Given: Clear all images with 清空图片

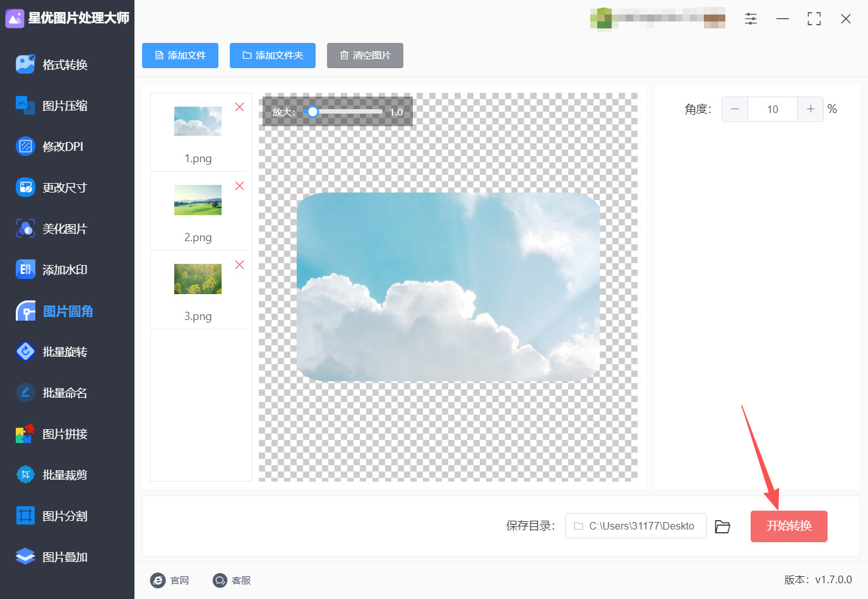Looking at the screenshot, I should pyautogui.click(x=365, y=56).
